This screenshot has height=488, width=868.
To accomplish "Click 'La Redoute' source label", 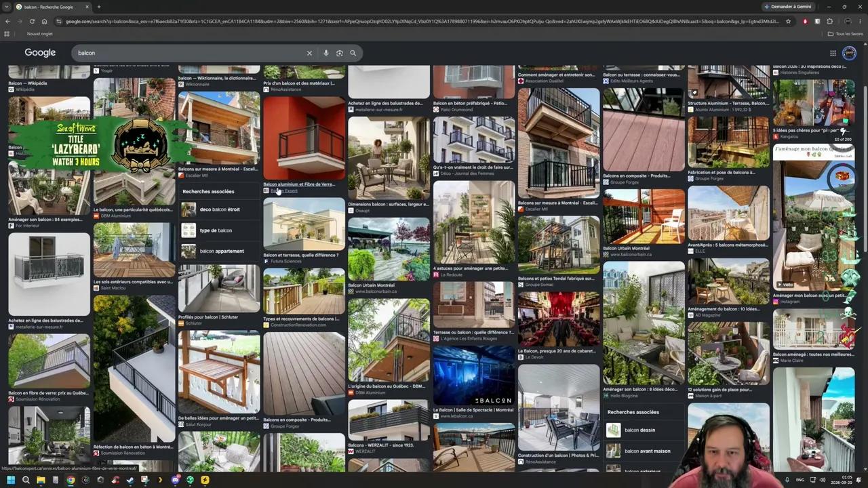I will tap(451, 275).
